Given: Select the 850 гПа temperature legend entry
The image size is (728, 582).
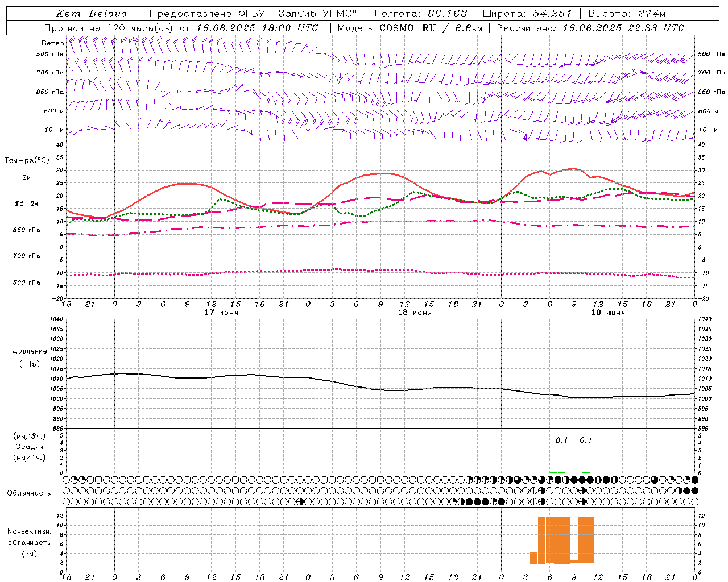Looking at the screenshot, I should (x=27, y=230).
